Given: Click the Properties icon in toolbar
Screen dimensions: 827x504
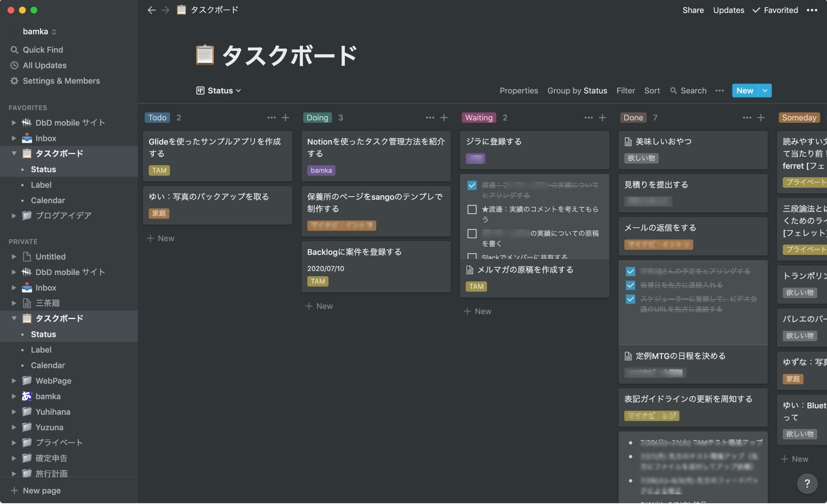Looking at the screenshot, I should tap(518, 90).
